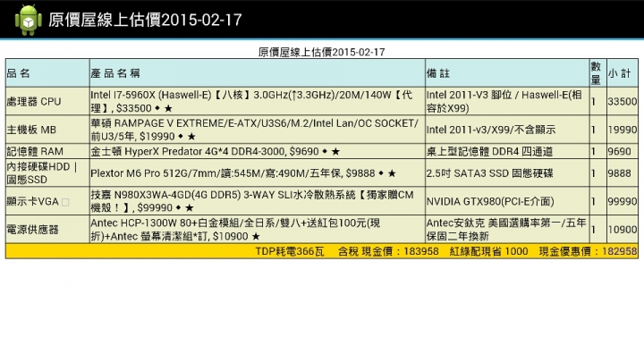Select the 金士頓 HyperX Predator product cell
This screenshot has height=362, width=644.
[258, 151]
